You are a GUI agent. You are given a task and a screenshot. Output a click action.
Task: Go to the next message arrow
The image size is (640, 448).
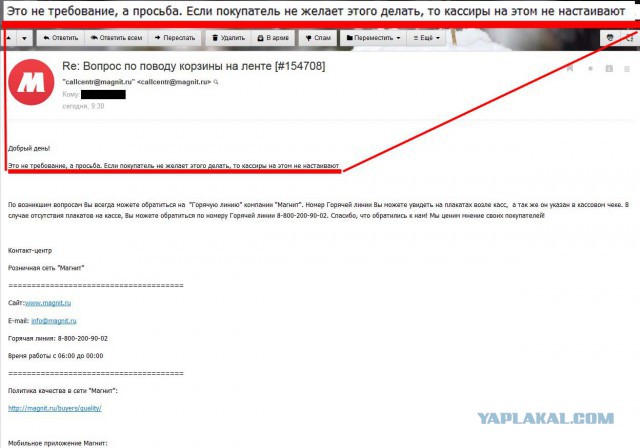click(x=25, y=38)
